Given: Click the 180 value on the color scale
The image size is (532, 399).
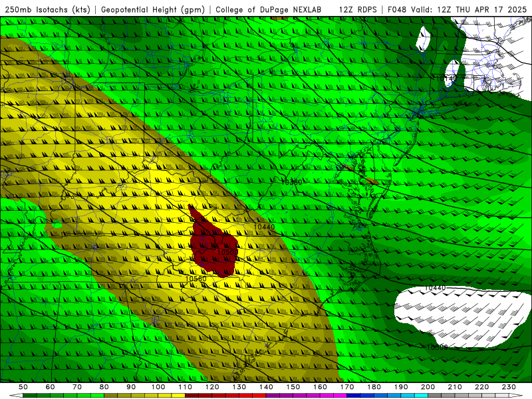Looking at the screenshot, I should pyautogui.click(x=374, y=387).
